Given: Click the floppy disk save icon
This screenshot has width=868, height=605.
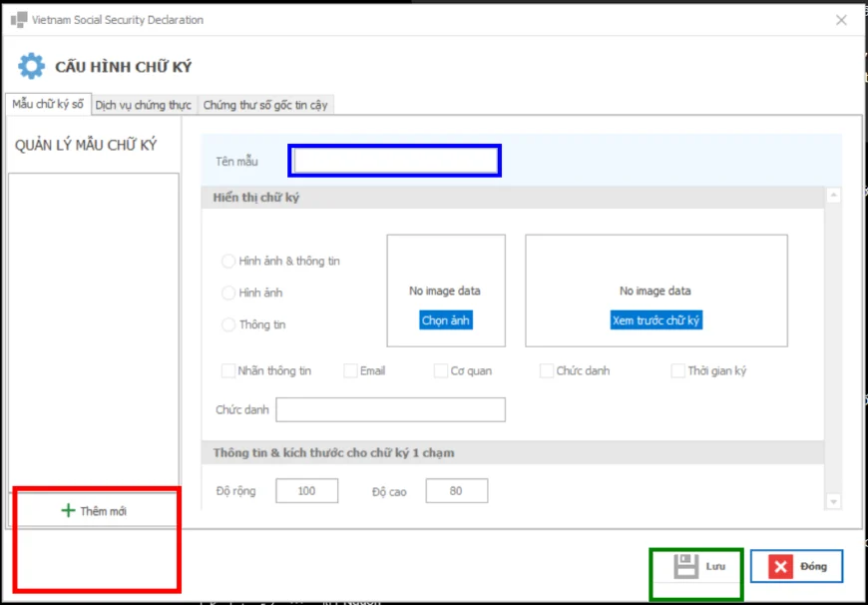Looking at the screenshot, I should coord(685,566).
